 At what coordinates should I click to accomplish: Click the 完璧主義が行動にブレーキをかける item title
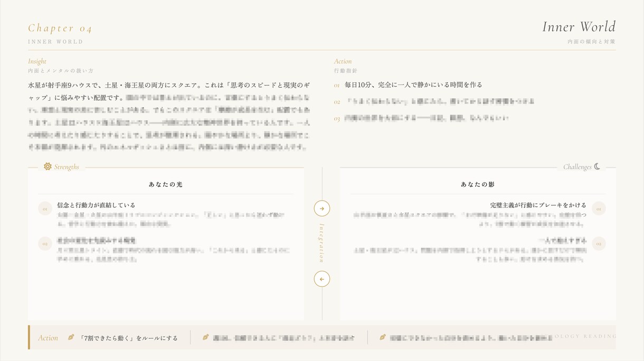538,205
